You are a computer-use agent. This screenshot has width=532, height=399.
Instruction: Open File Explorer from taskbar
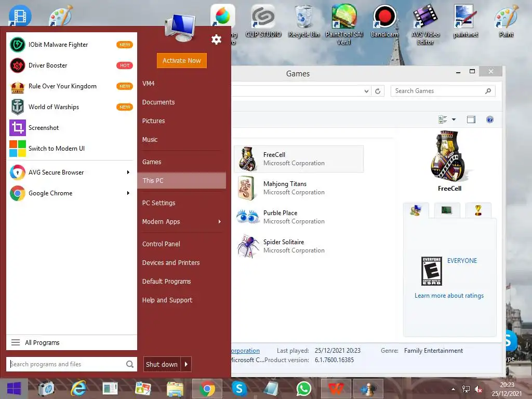[x=175, y=389]
